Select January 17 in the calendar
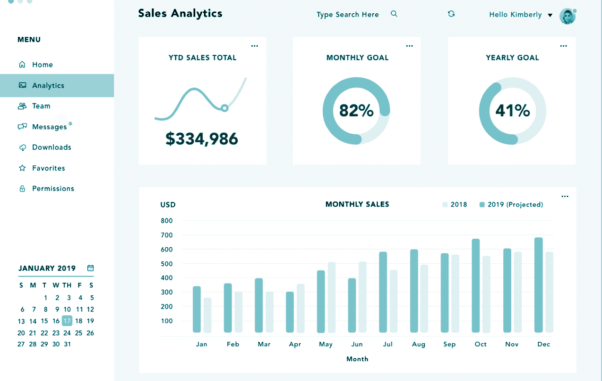 coord(67,321)
